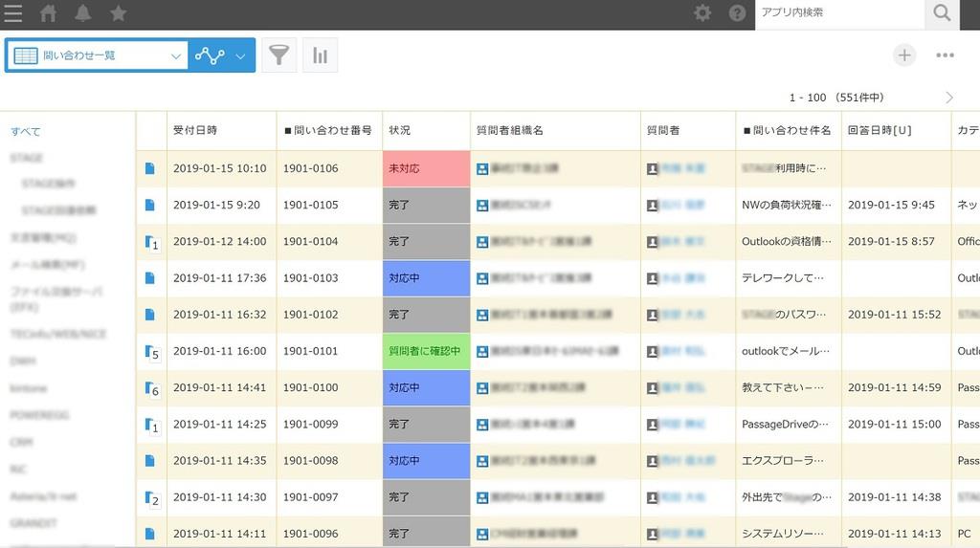Screen dimensions: 980x548
Task: Open record icon with 6 comments for 1901-0100
Action: click(152, 388)
